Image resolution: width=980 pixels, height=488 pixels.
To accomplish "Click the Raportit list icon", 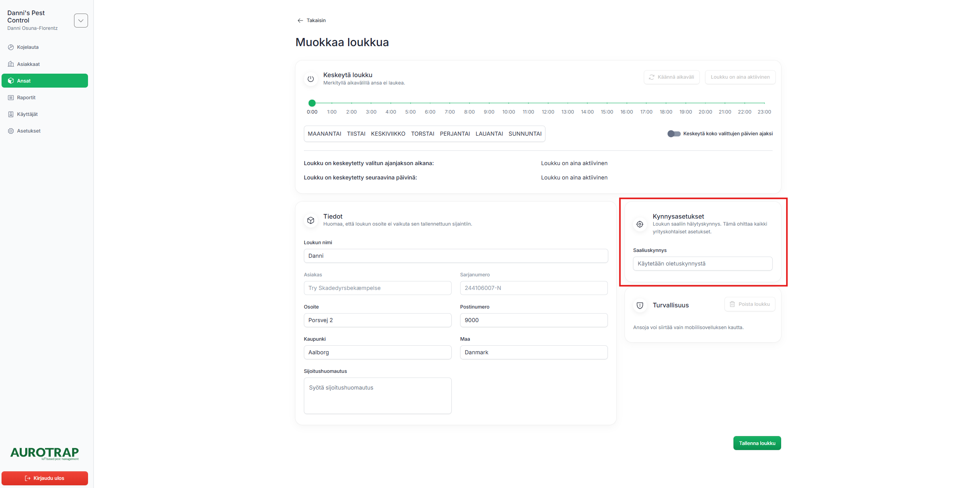I will [x=11, y=98].
